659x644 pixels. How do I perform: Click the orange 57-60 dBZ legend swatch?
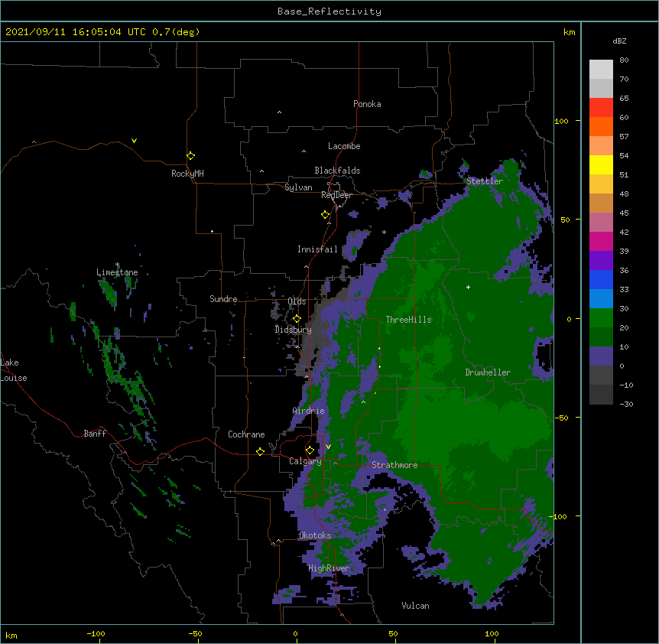coord(601,126)
